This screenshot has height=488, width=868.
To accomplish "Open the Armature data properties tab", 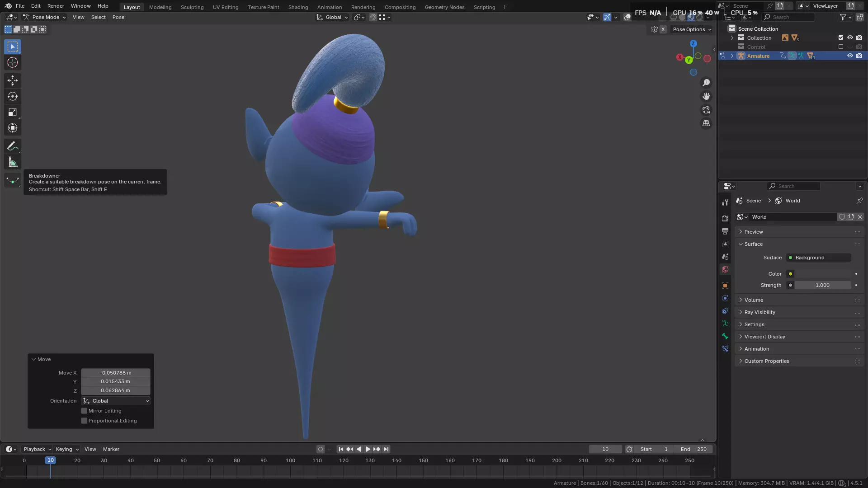I will pos(725,324).
